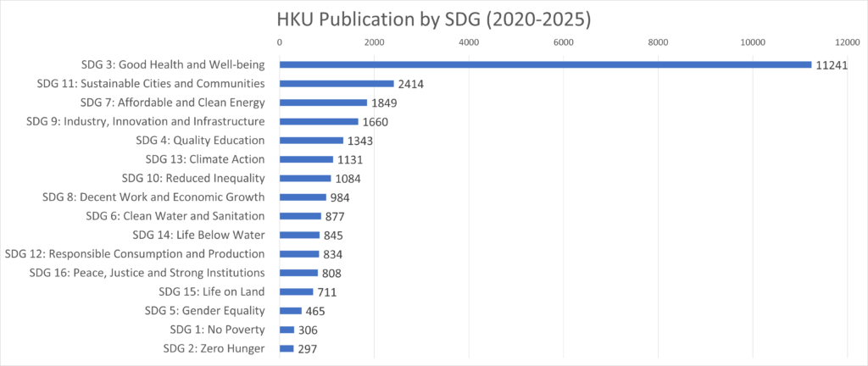868x366 pixels.
Task: Select the 6000 axis tick label
Action: point(563,42)
